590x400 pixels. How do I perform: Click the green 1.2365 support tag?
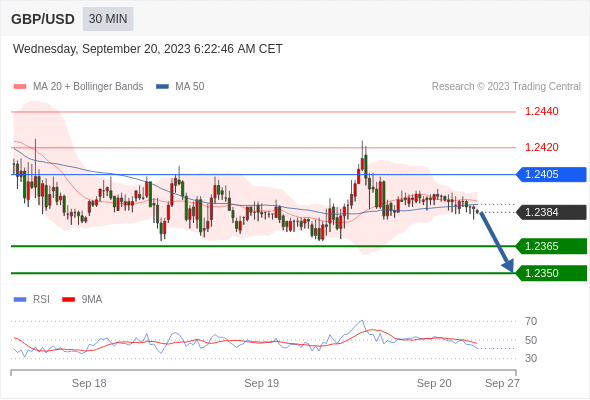[x=551, y=246]
